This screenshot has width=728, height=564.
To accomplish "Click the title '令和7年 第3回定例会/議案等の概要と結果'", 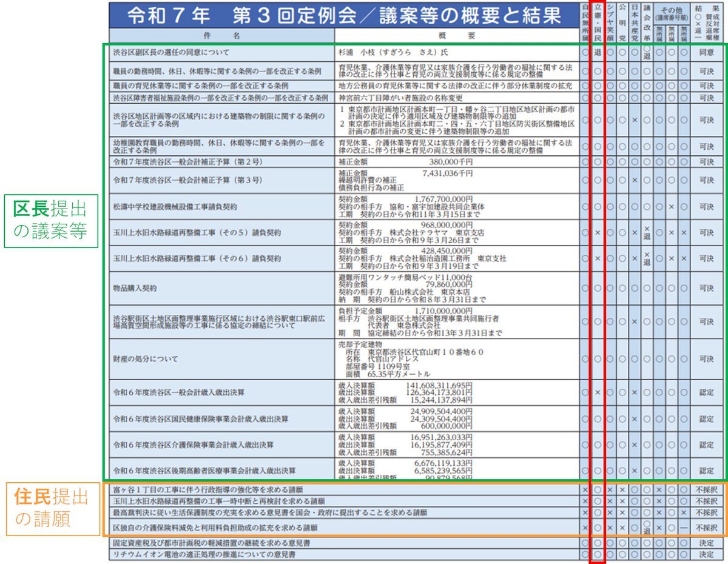I will point(344,15).
